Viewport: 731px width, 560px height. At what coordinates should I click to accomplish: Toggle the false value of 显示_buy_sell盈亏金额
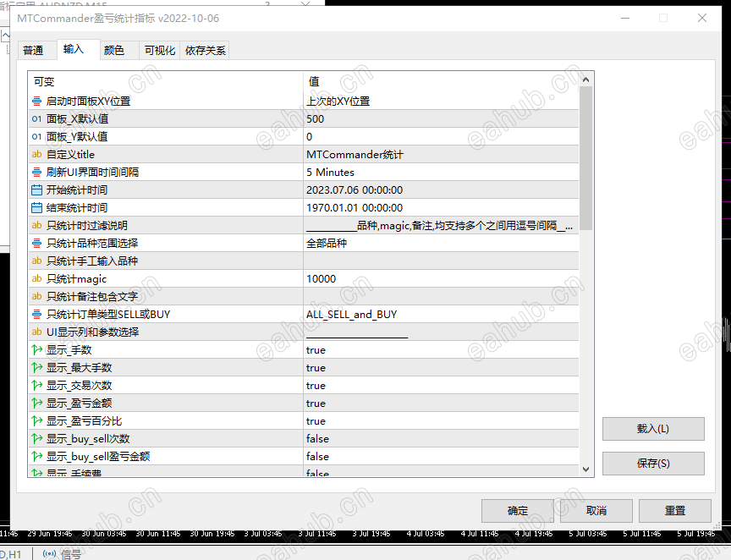(x=441, y=456)
